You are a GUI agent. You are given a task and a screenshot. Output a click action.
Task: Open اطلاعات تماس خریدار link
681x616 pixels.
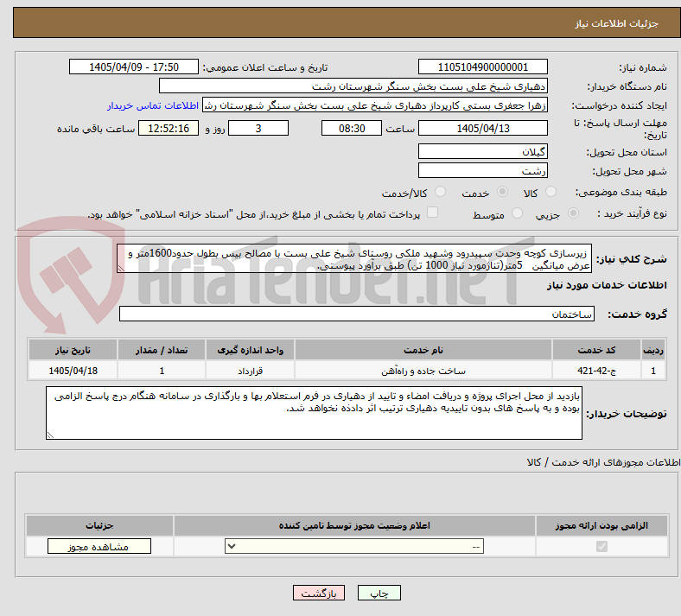tap(153, 105)
